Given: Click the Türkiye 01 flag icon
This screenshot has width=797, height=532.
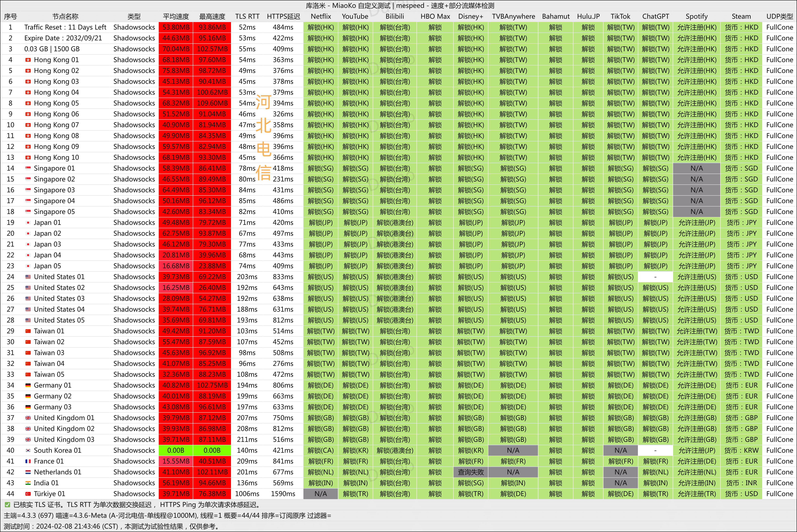Looking at the screenshot, I should pos(28,494).
